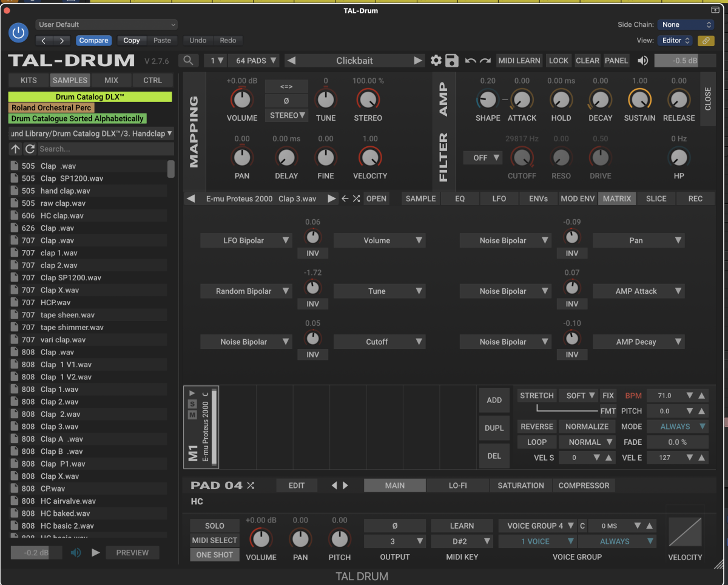
Task: Switch to the MIX tab
Action: tap(111, 80)
